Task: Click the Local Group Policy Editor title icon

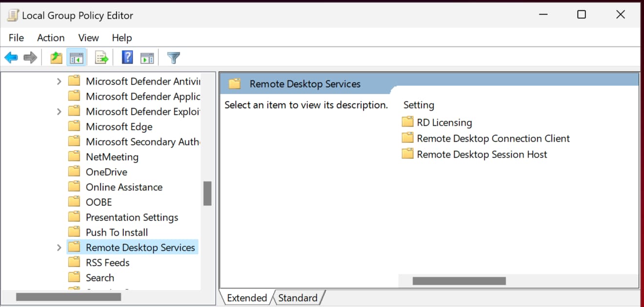Action: click(x=13, y=15)
